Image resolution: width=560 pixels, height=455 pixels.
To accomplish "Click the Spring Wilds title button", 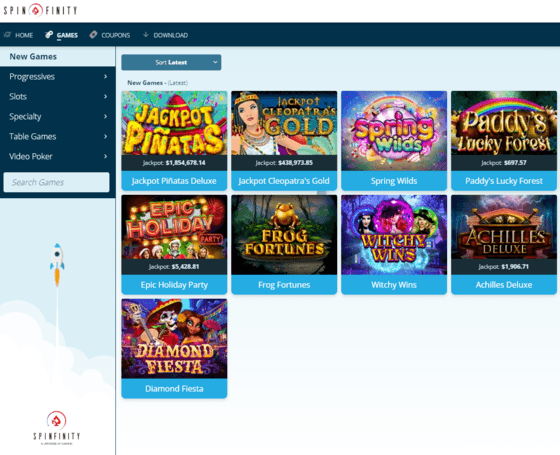I will click(x=394, y=181).
